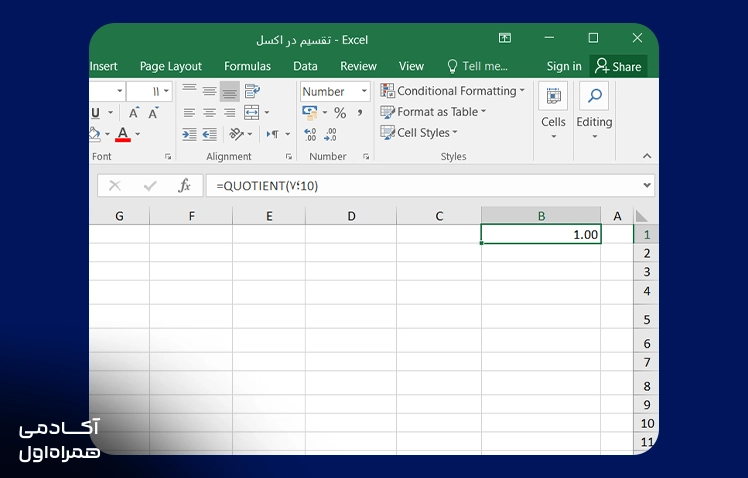
Task: Click into the formula bar QUOTIENT text
Action: [x=267, y=186]
